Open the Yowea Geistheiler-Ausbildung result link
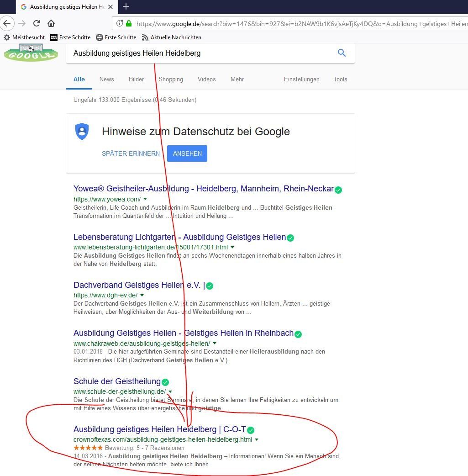Image resolution: width=468 pixels, height=476 pixels. tap(204, 189)
